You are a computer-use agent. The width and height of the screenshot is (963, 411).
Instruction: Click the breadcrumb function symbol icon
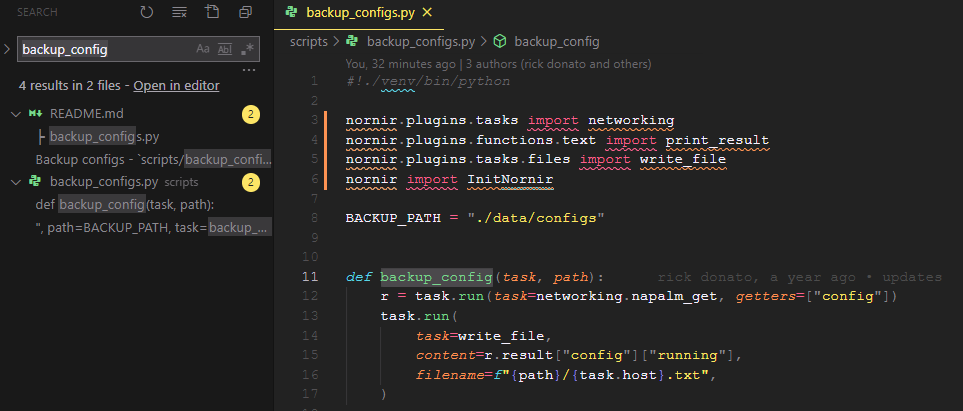[x=501, y=42]
